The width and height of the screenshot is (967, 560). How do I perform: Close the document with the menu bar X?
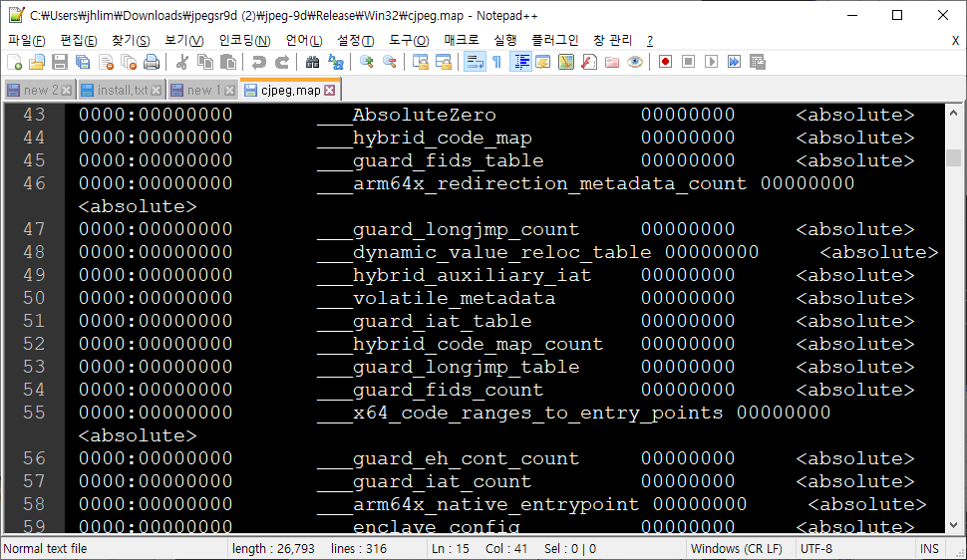(x=955, y=41)
